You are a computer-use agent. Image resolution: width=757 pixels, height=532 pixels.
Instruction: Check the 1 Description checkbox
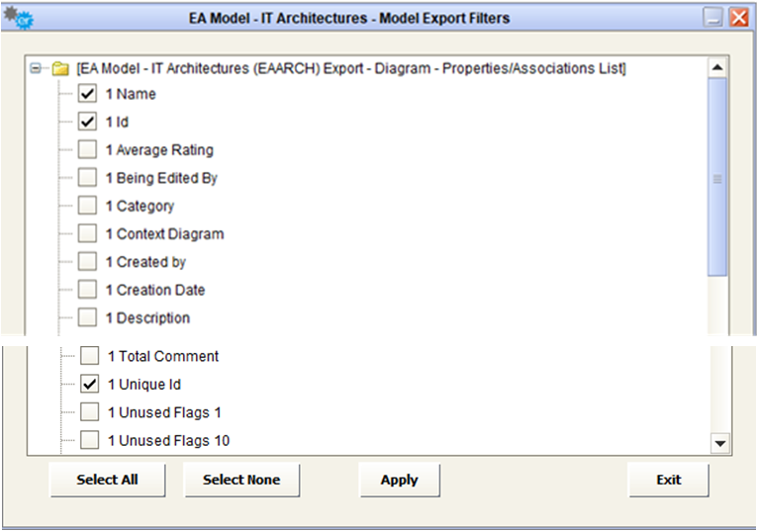pyautogui.click(x=87, y=318)
